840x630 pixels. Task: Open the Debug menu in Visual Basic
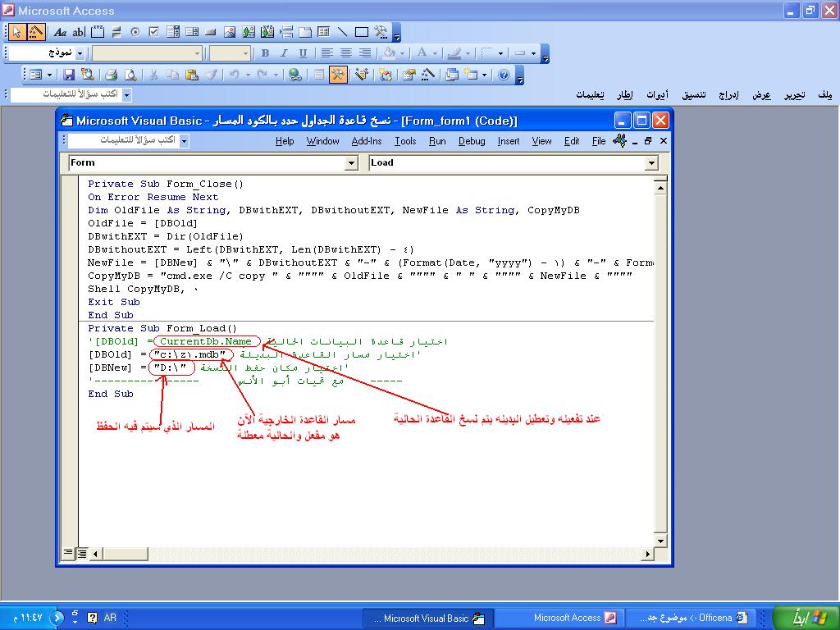pos(472,141)
